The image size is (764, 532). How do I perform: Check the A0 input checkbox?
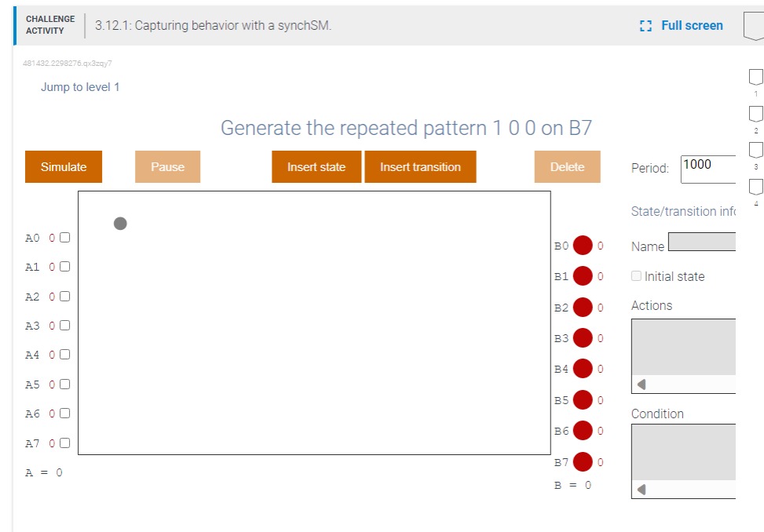tap(64, 237)
